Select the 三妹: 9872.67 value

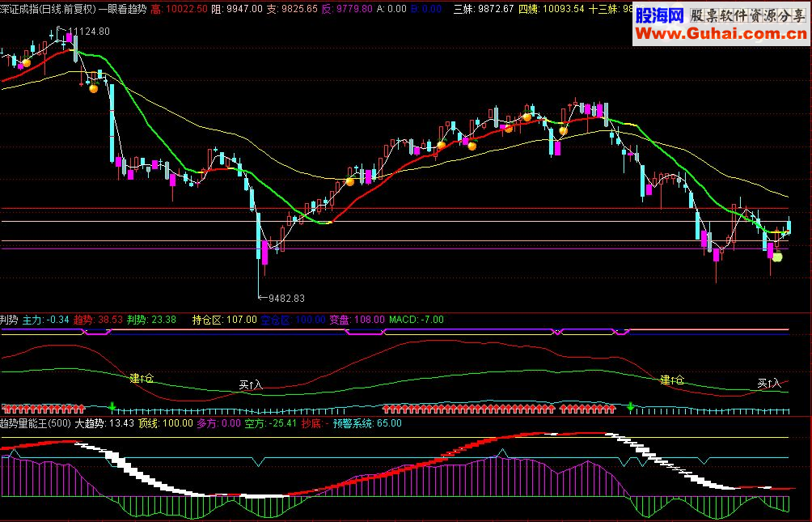pyautogui.click(x=484, y=9)
